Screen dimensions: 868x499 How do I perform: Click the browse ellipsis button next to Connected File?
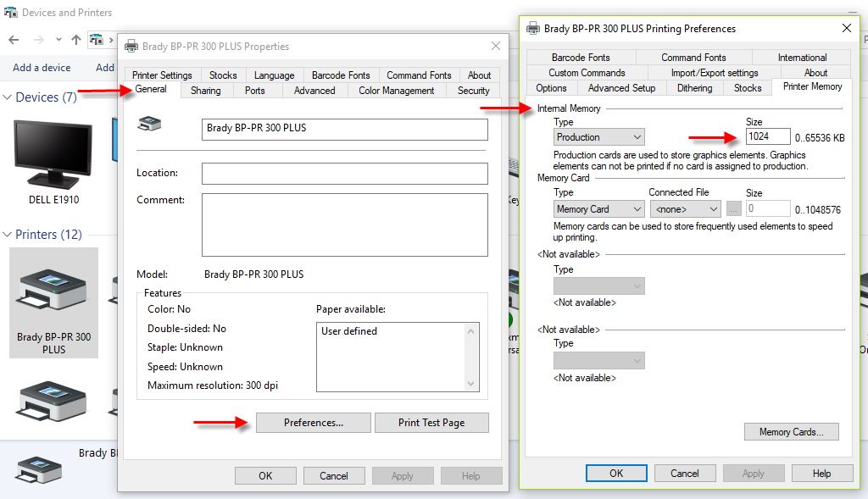click(x=733, y=209)
